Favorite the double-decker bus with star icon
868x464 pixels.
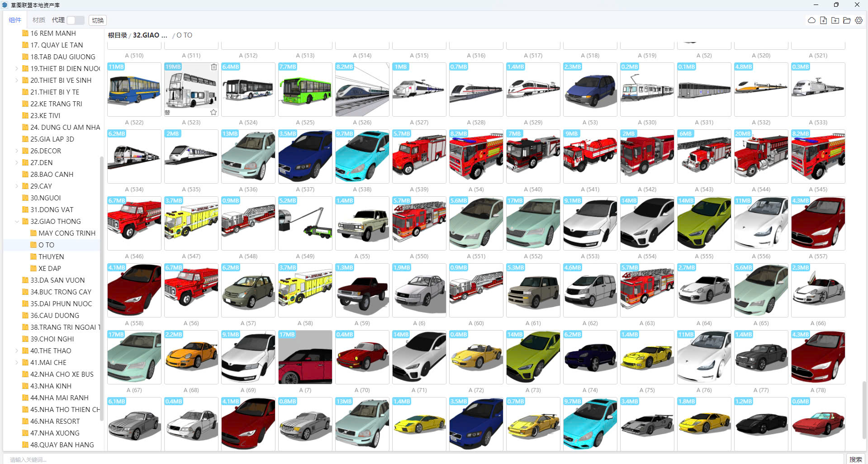[213, 112]
